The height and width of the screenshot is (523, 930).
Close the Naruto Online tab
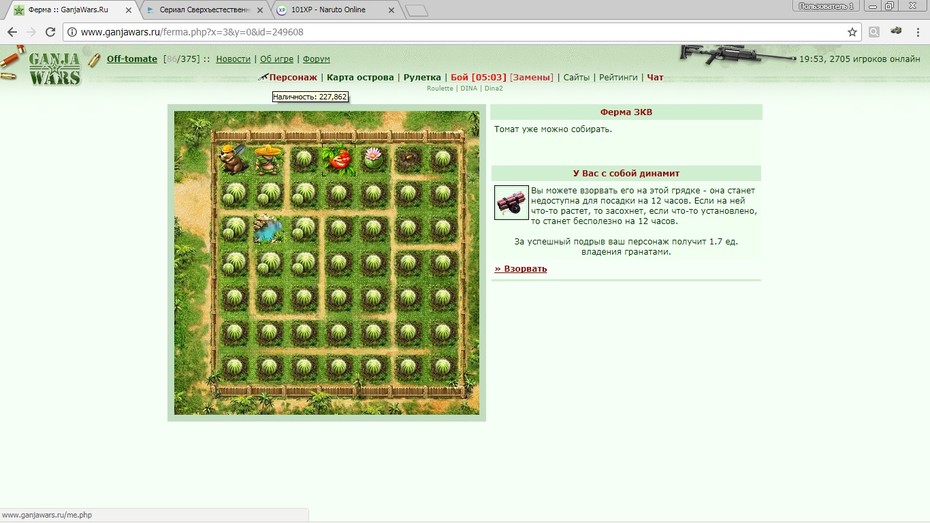391,10
